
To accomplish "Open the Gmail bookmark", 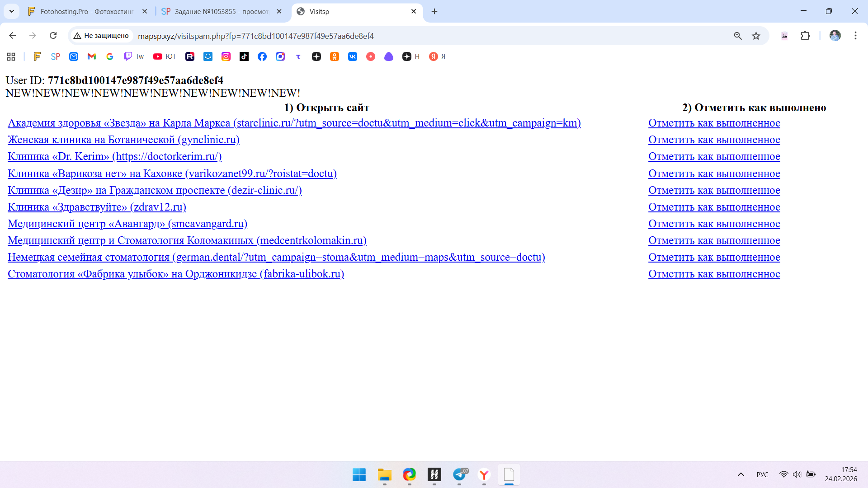I will 92,56.
